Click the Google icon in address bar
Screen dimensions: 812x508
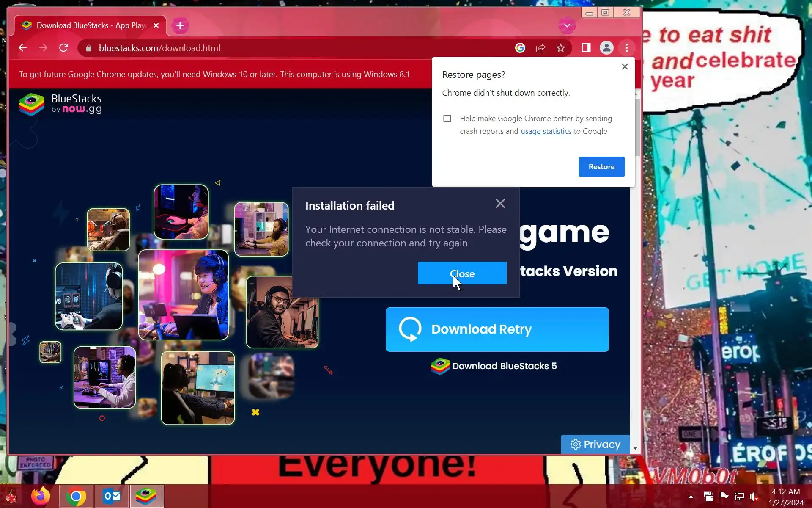tap(520, 48)
